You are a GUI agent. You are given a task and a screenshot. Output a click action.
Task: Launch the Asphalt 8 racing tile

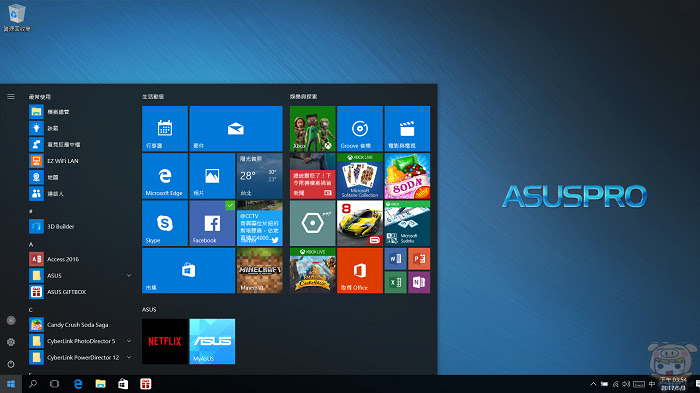(360, 223)
